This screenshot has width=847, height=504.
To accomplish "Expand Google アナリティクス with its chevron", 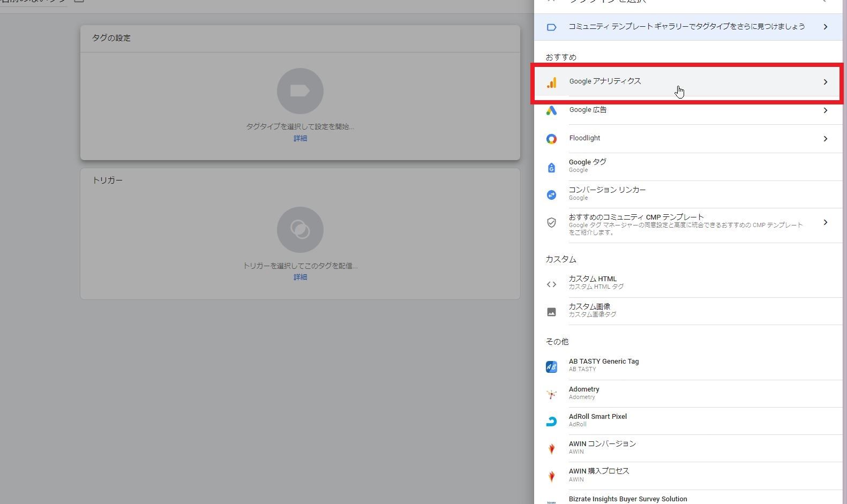I will click(x=825, y=82).
